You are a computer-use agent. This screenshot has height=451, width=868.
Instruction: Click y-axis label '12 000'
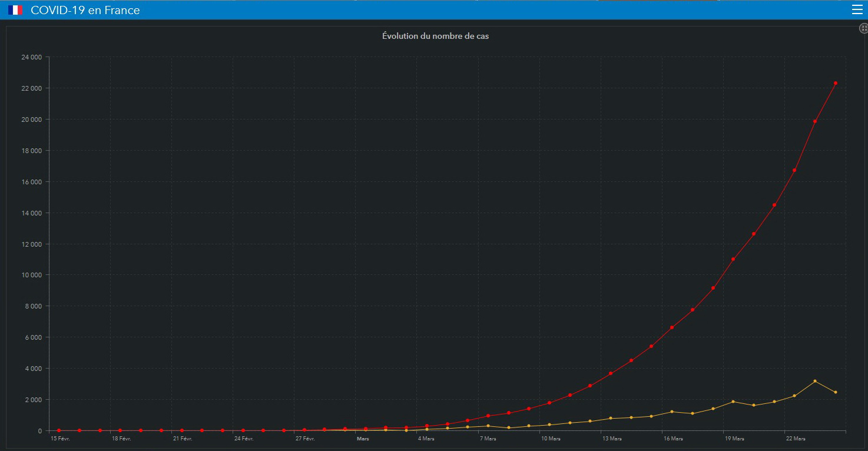31,244
